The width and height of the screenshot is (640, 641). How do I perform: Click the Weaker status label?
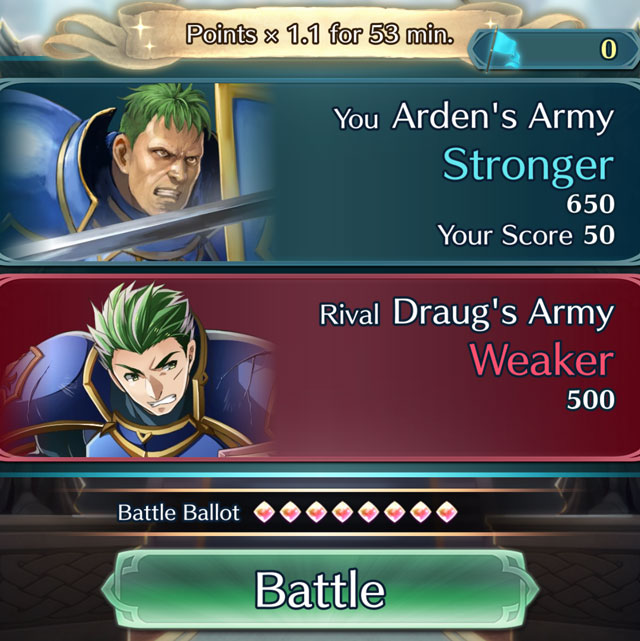click(x=542, y=361)
